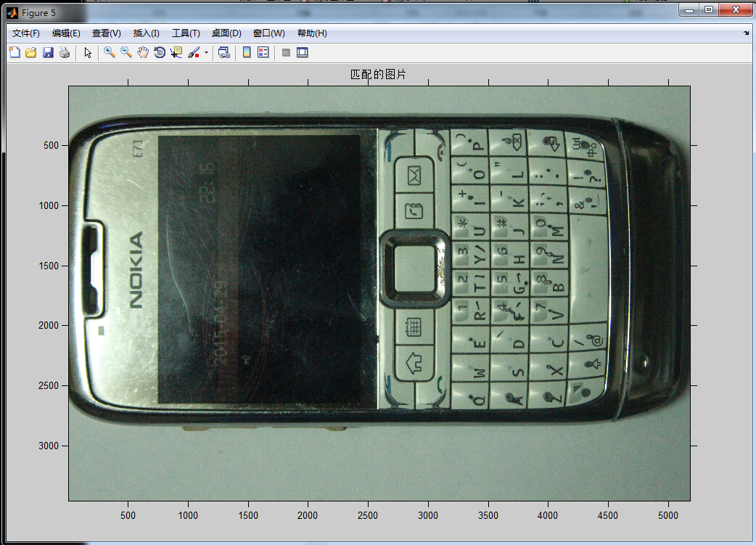The width and height of the screenshot is (756, 545).
Task: Enable the Rotate 3D tool
Action: pos(160,52)
